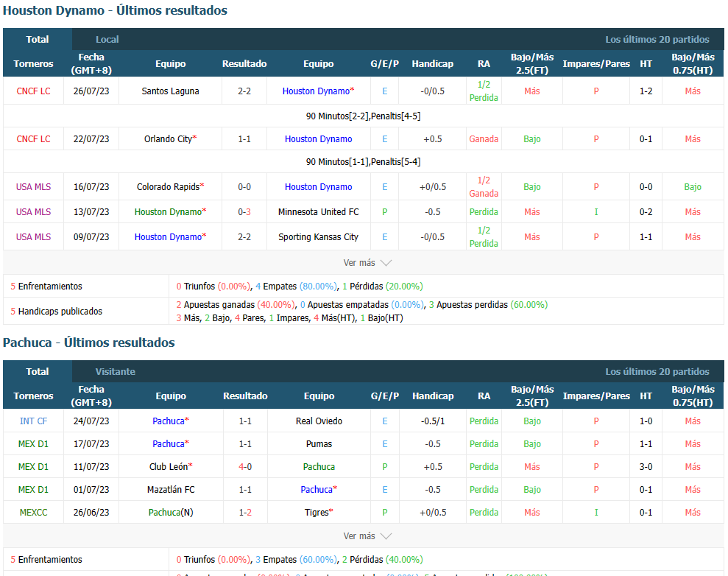
Task: Click the 0-0 result of Colorado Rapids match
Action: pos(244,187)
